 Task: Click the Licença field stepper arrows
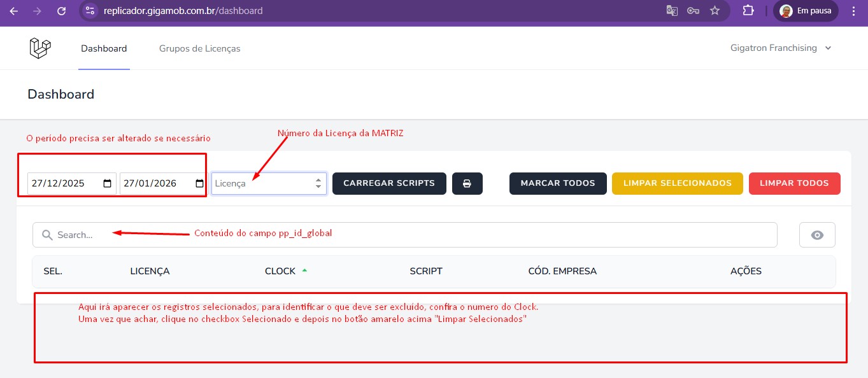[x=318, y=183]
